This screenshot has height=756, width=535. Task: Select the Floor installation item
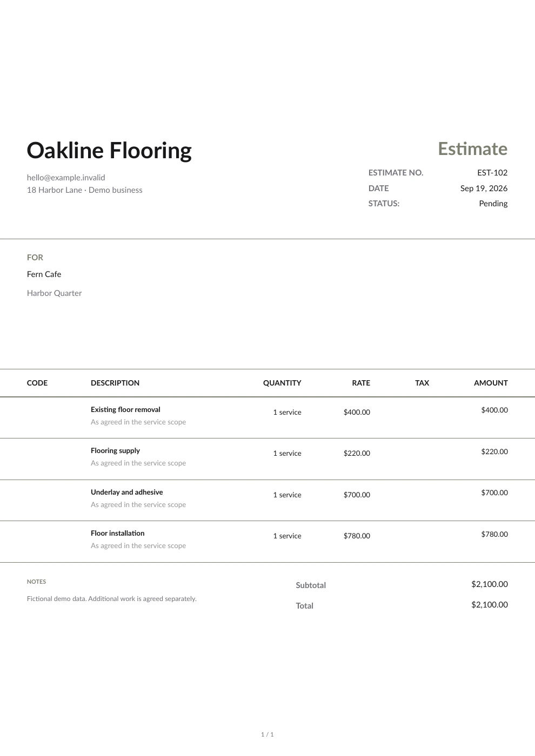[117, 534]
